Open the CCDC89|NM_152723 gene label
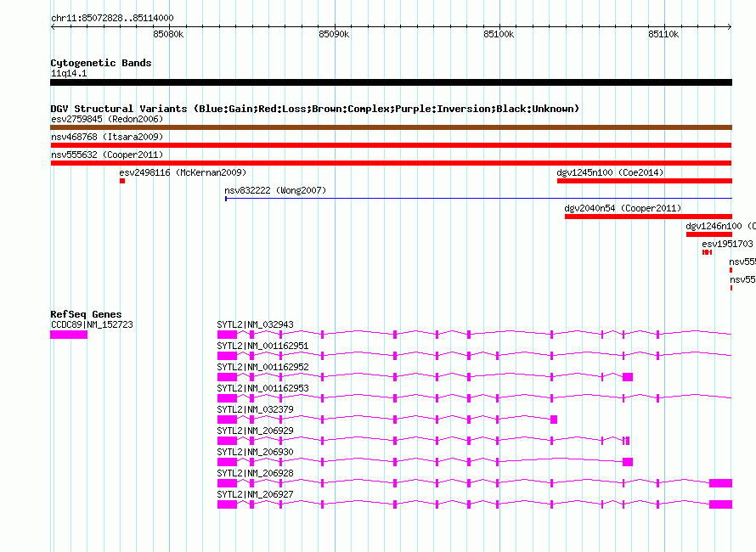756x552 pixels. click(x=92, y=324)
